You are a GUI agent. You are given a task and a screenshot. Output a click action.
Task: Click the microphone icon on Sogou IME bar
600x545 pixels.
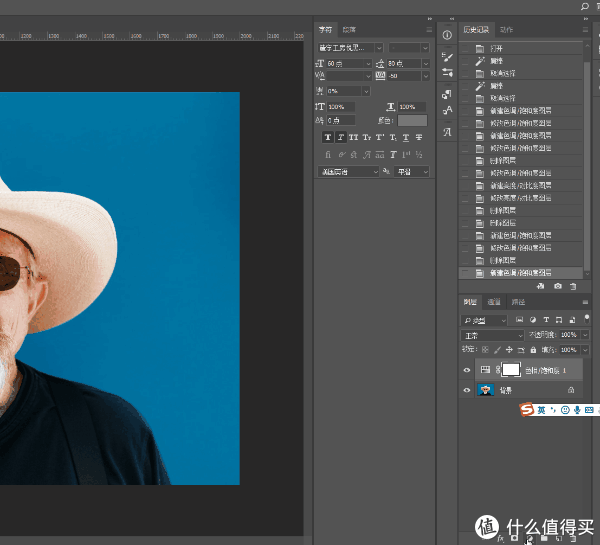point(577,410)
